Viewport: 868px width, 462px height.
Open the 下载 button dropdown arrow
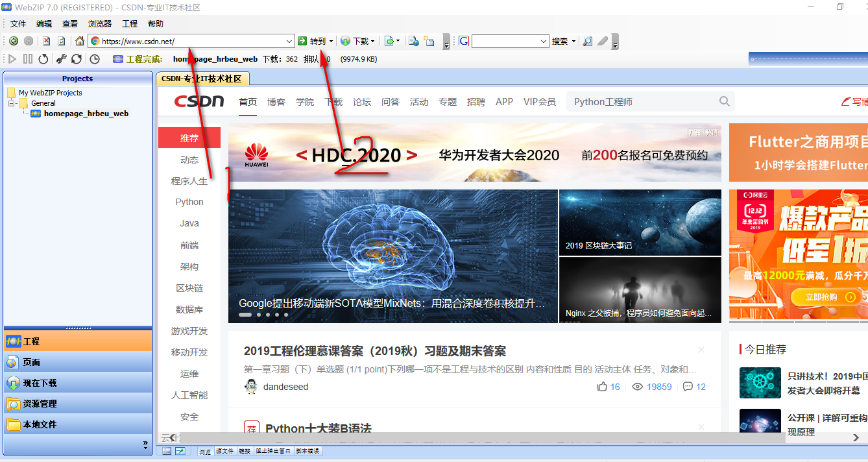point(374,40)
